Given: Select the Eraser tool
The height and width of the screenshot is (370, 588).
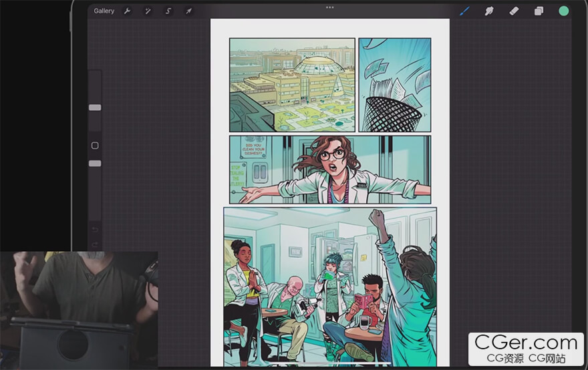Looking at the screenshot, I should point(514,11).
